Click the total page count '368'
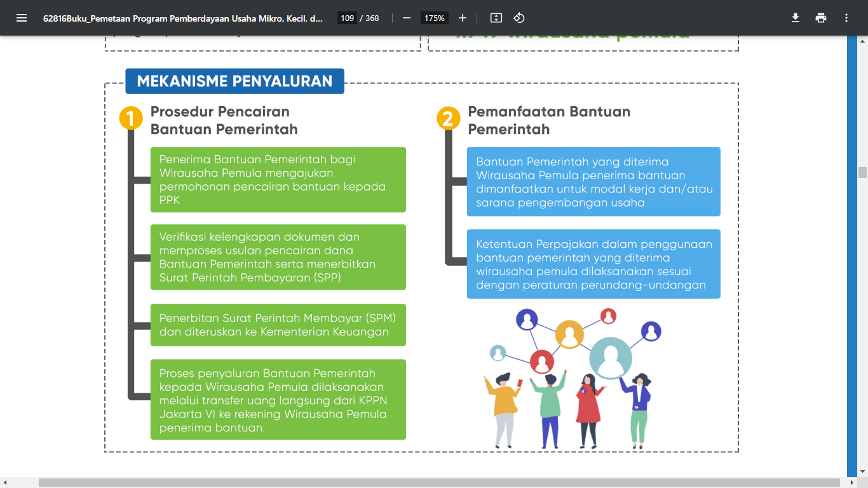 point(372,18)
